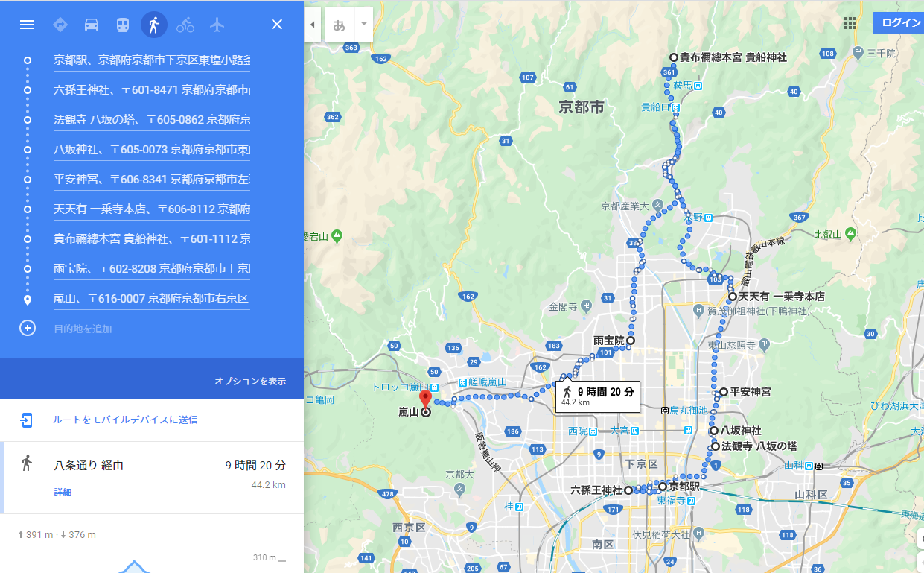Edit the 雨宝院 waypoint field
The height and width of the screenshot is (573, 924).
point(152,268)
